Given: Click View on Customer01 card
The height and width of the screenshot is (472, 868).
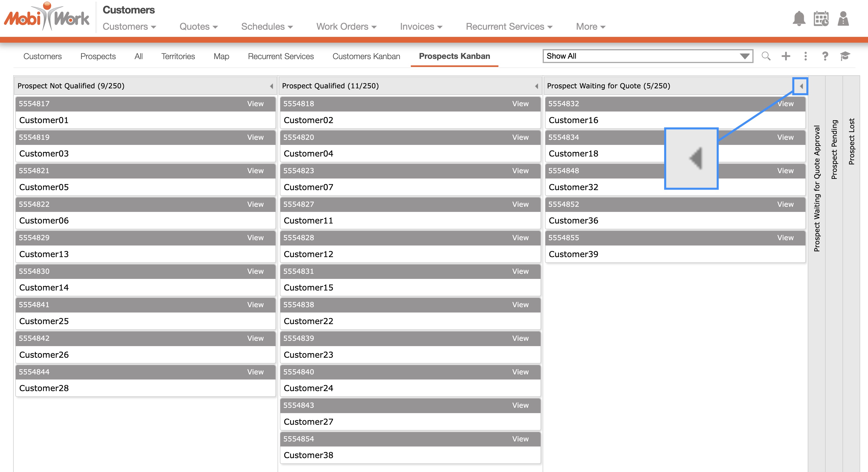Looking at the screenshot, I should [255, 104].
